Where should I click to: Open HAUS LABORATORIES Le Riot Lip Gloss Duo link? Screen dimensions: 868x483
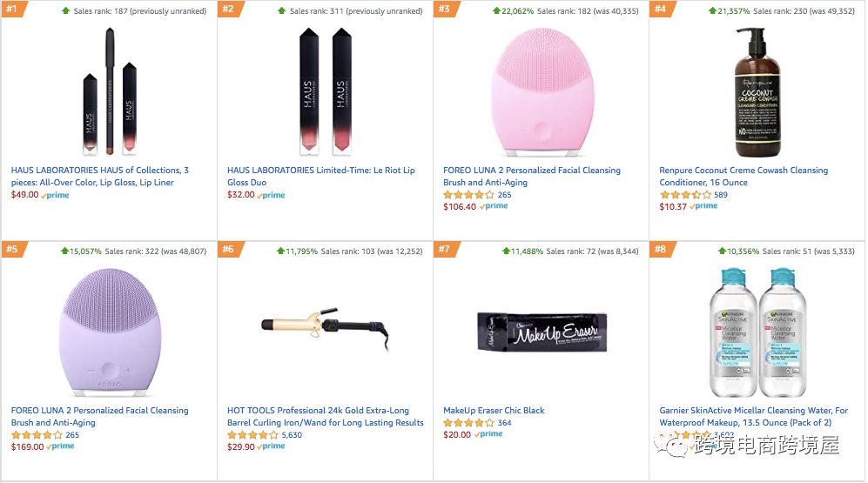[x=320, y=177]
